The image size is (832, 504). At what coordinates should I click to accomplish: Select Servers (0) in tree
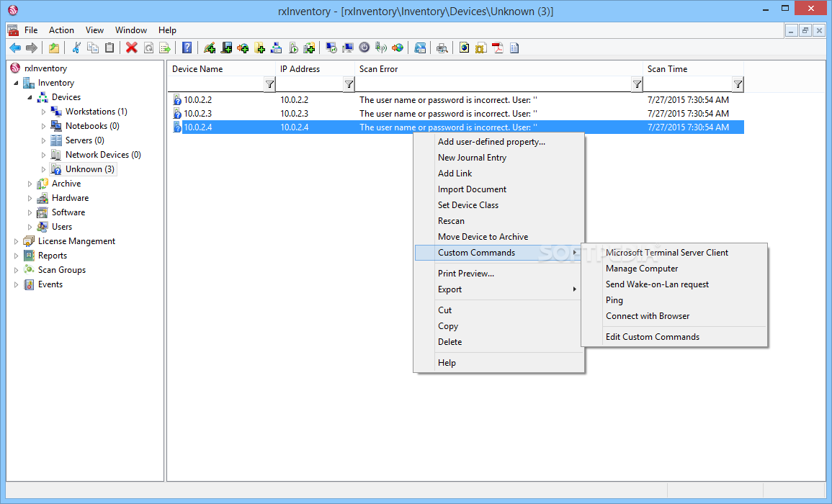[84, 140]
